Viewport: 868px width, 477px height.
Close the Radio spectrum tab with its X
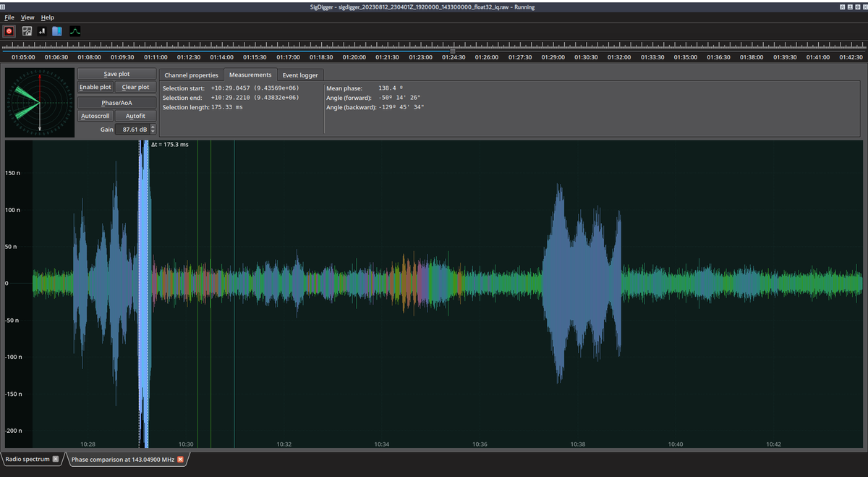(x=56, y=459)
